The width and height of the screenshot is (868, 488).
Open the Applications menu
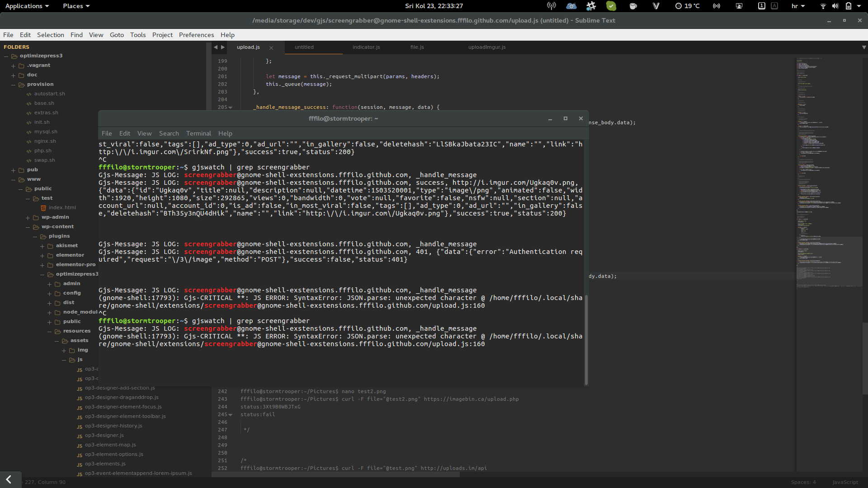click(27, 6)
